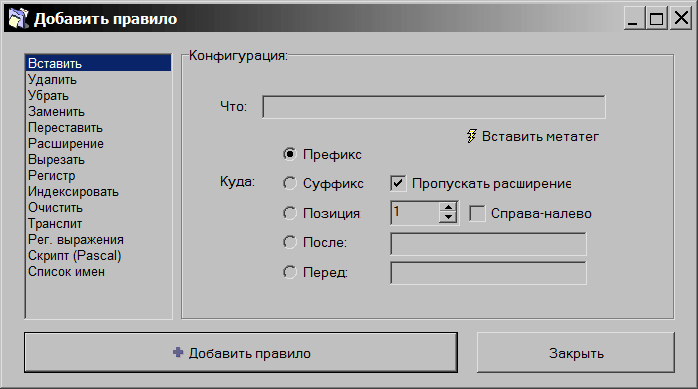This screenshot has width=698, height=389.
Task: Select the Очистить rule in list
Action: (98, 208)
